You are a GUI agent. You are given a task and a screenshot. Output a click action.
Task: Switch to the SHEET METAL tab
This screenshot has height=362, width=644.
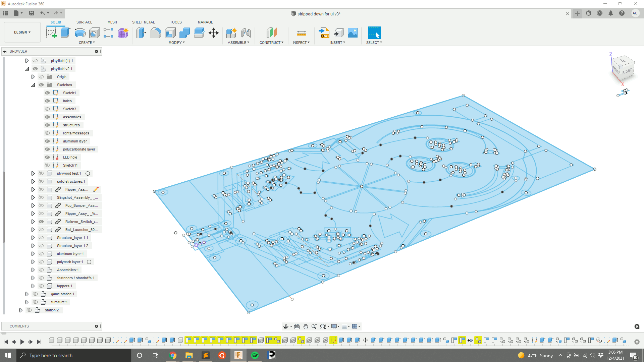coord(143,22)
